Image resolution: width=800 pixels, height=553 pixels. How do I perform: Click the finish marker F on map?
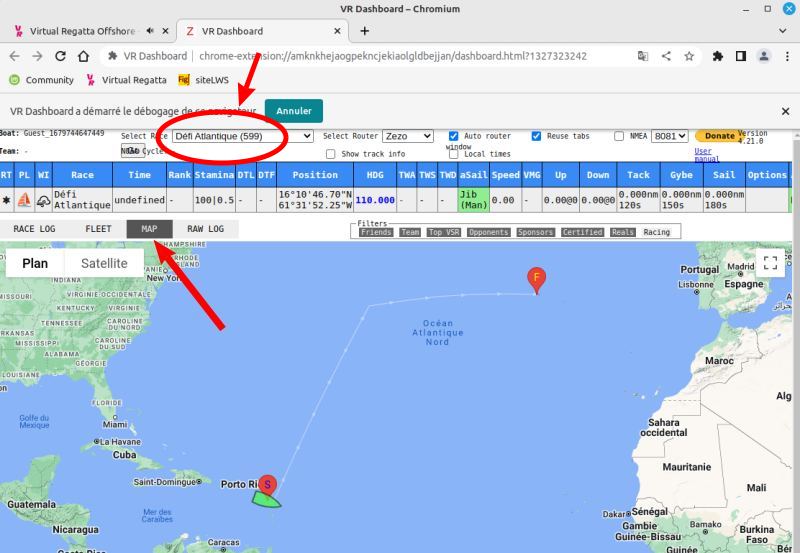tap(537, 278)
